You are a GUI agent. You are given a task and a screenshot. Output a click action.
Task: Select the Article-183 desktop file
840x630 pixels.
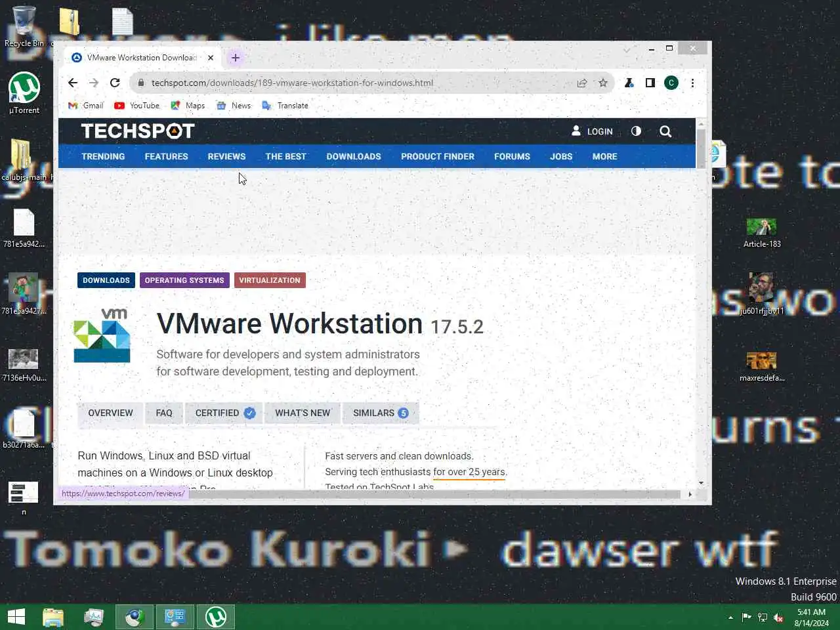762,232
